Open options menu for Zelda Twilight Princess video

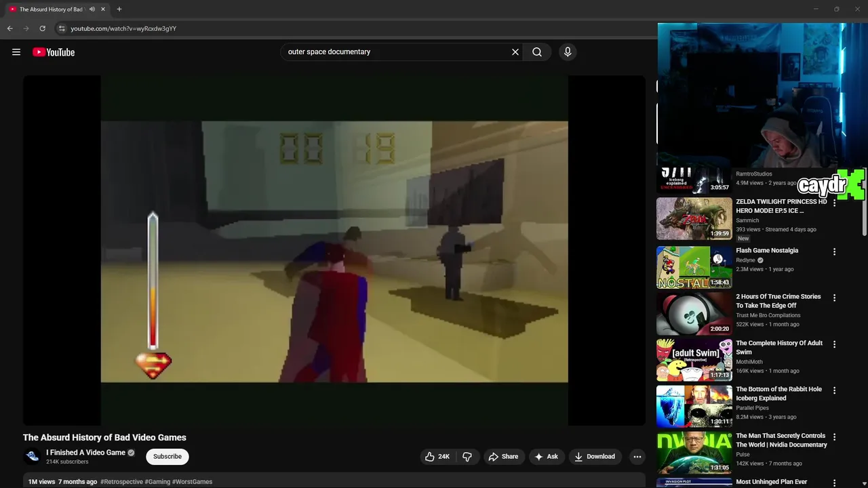click(834, 203)
